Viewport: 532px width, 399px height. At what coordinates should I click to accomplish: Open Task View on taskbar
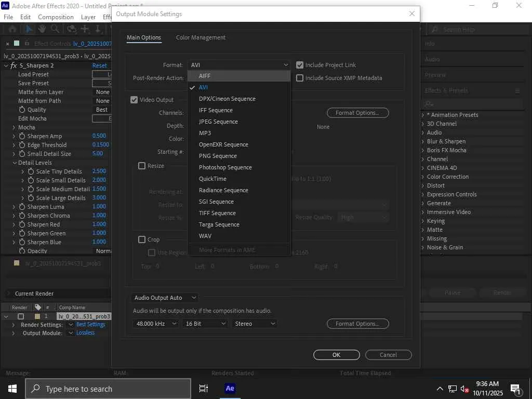(204, 389)
